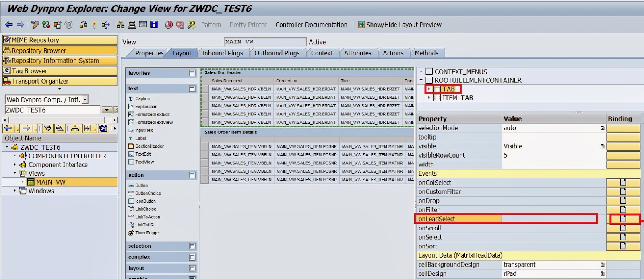Click the Back arrow in object list toolbar
Screen dimensions: 644x279
8,128
